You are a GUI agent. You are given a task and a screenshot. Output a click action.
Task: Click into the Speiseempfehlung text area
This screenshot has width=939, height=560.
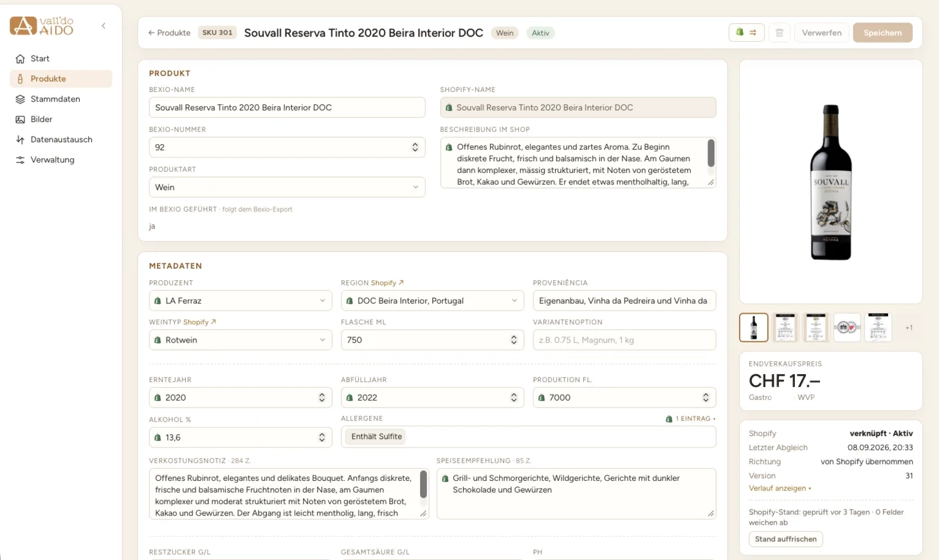(x=576, y=494)
